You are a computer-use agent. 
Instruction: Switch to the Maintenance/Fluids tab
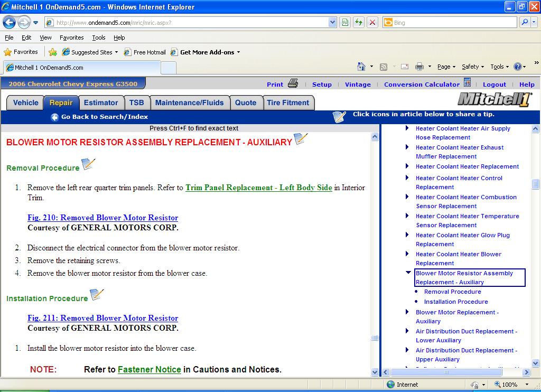(x=190, y=103)
